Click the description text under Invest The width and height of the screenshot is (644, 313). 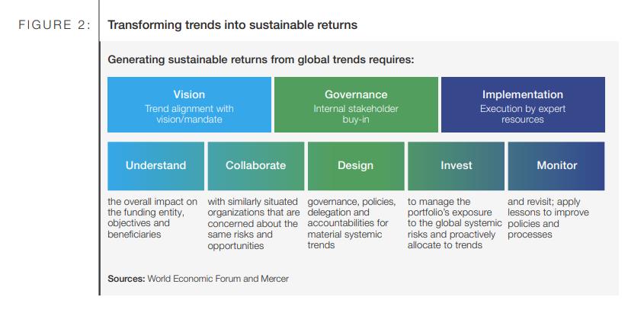(x=455, y=223)
